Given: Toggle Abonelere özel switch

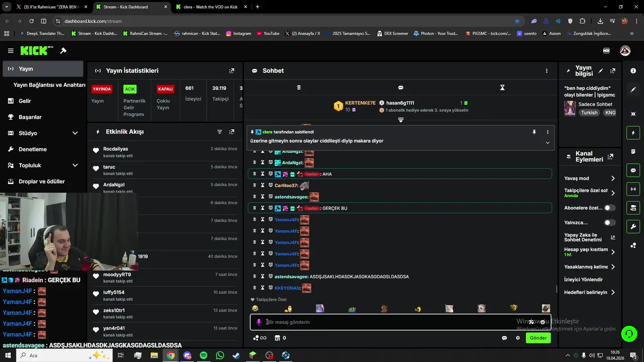Looking at the screenshot, I should point(609,208).
